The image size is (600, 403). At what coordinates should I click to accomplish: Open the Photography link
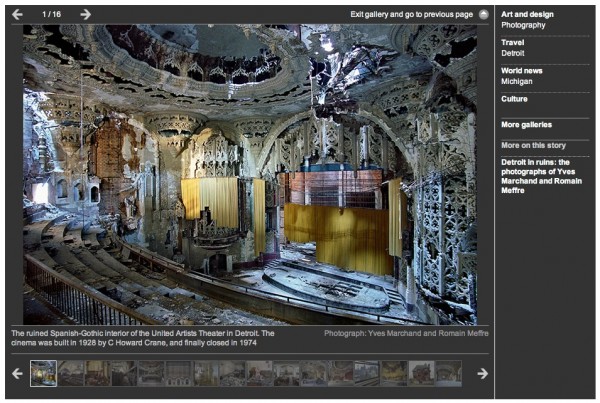point(523,25)
